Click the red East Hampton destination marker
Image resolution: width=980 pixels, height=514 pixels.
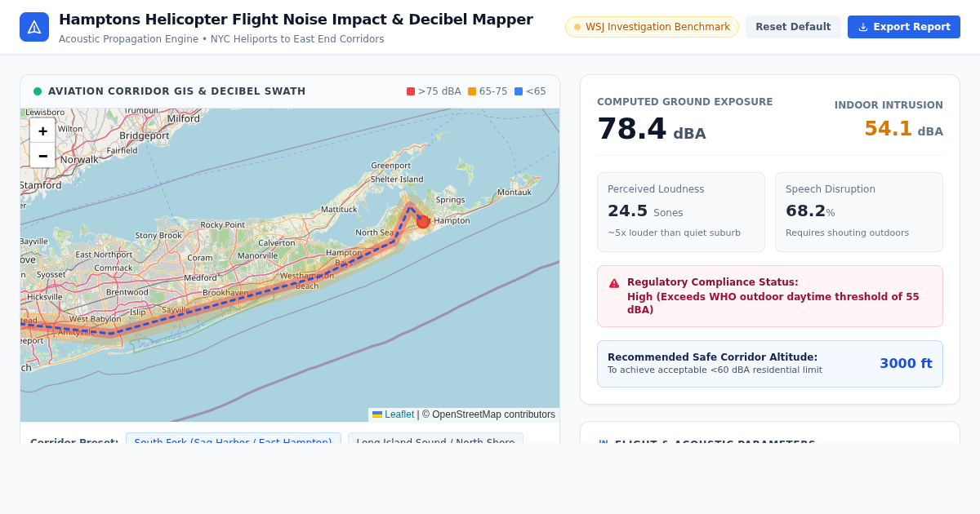coord(423,221)
